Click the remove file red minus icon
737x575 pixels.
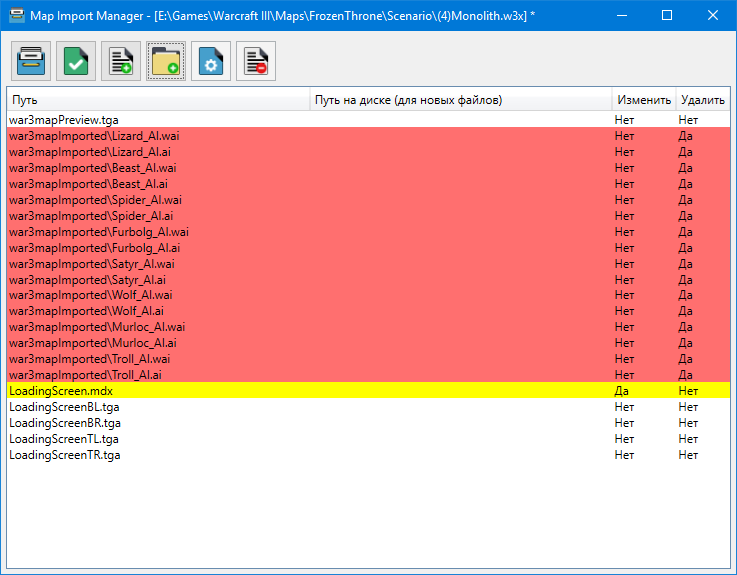(256, 61)
